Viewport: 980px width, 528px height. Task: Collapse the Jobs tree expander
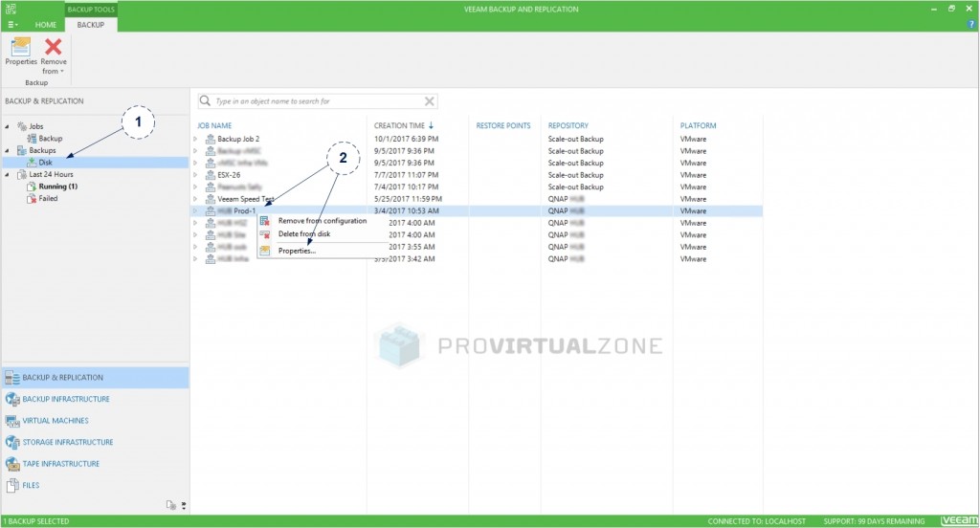pyautogui.click(x=8, y=126)
